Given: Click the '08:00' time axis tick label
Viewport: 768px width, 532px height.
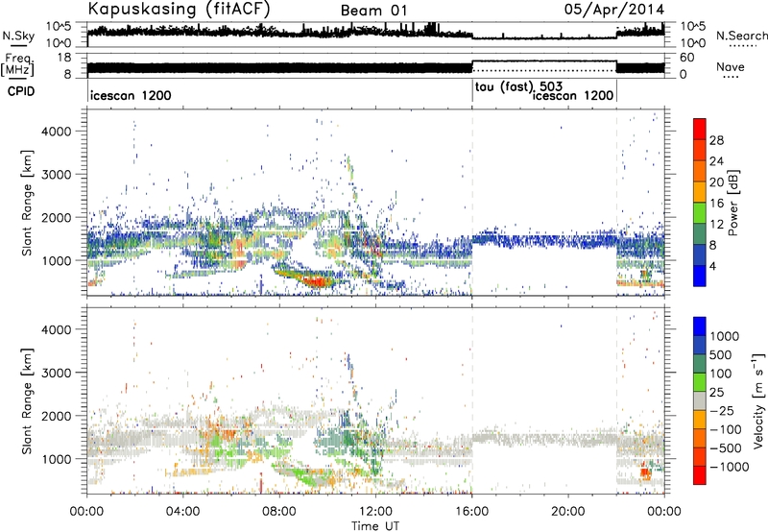Looking at the screenshot, I should pyautogui.click(x=279, y=512).
